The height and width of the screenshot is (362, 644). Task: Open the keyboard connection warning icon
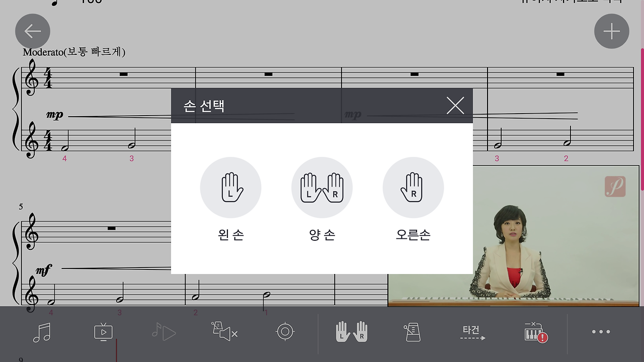point(535,332)
